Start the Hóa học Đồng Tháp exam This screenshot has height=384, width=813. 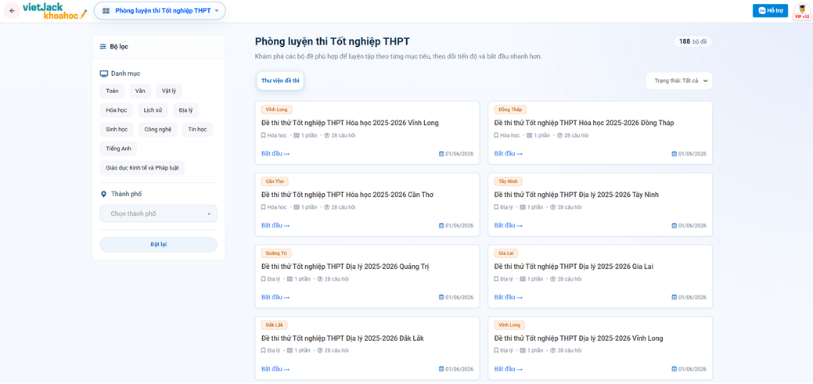coord(508,154)
